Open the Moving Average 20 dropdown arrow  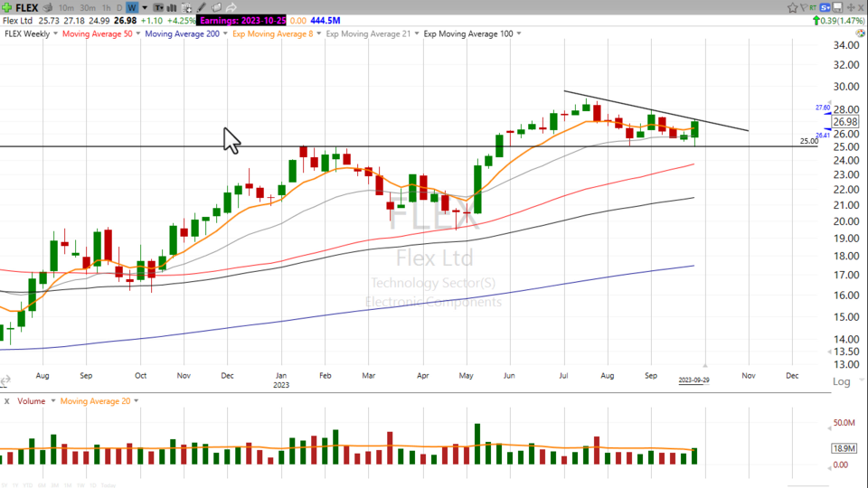click(137, 401)
